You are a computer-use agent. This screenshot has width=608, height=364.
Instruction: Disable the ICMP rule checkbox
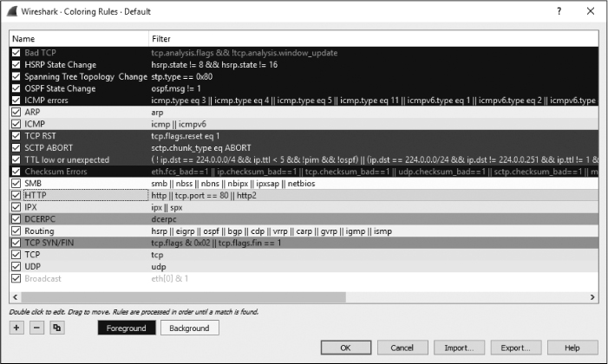(16, 124)
